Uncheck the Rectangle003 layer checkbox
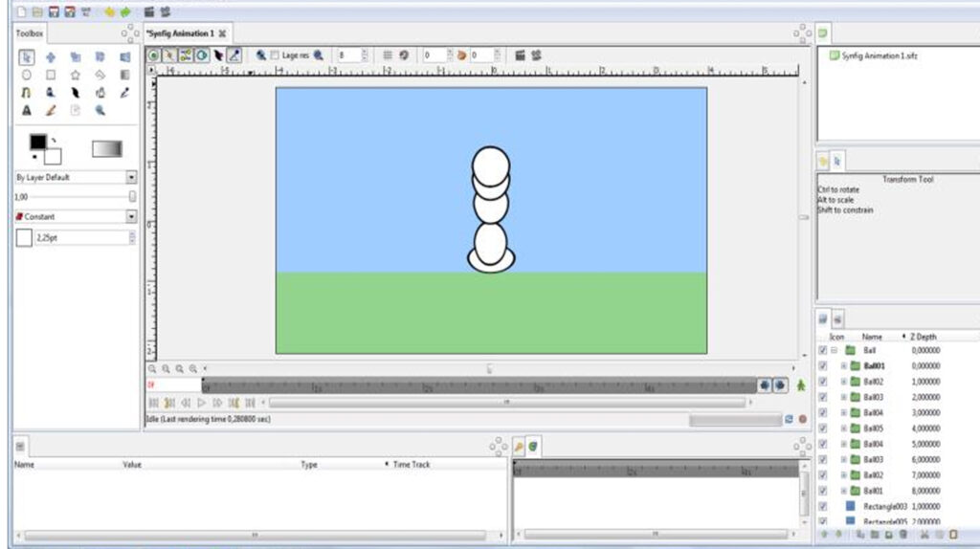980x549 pixels. coord(822,506)
